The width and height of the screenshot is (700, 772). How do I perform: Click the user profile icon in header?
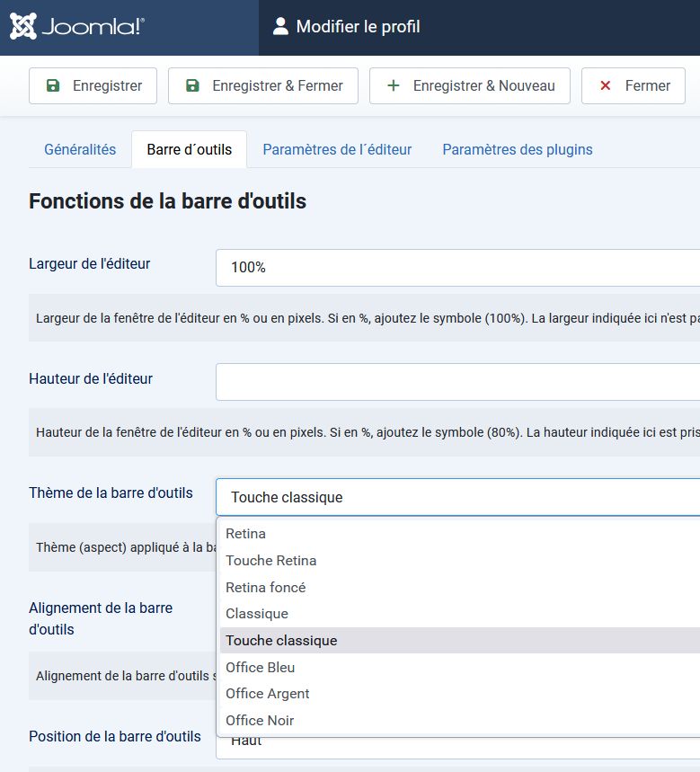click(x=281, y=27)
